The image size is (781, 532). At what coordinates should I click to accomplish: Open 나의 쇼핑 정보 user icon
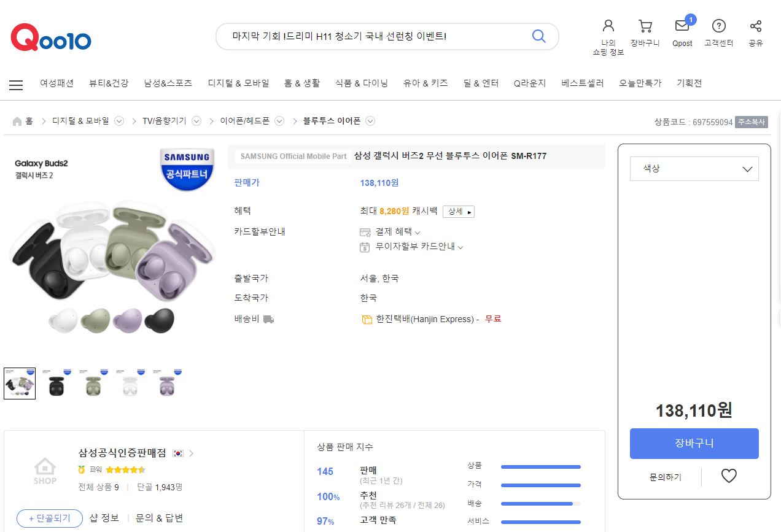click(x=608, y=26)
